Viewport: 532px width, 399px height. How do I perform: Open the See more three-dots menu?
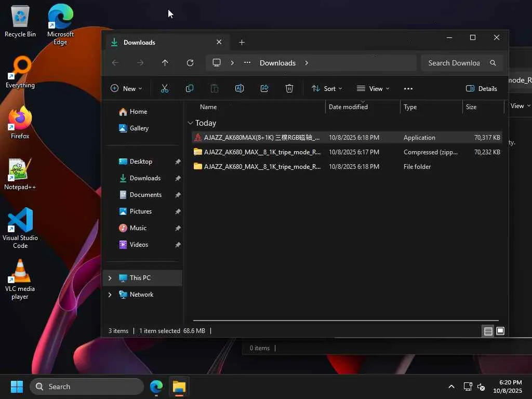click(408, 88)
